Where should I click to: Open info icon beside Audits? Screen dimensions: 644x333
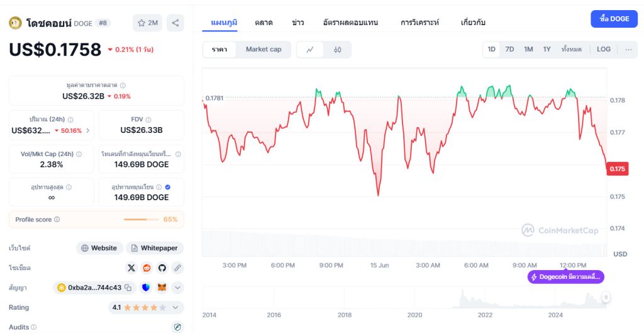pos(34,327)
